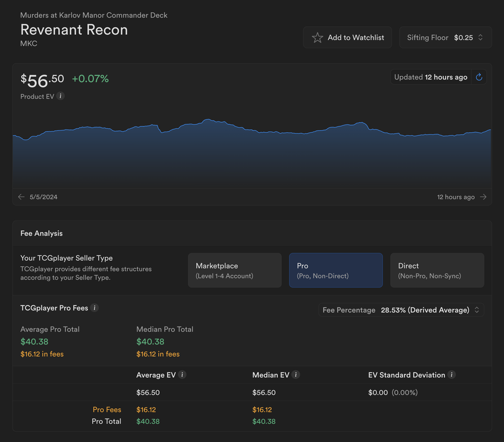Screen dimensions: 504x442
Task: Select Pro (Pro, Non-Direct) seller type
Action: click(336, 270)
